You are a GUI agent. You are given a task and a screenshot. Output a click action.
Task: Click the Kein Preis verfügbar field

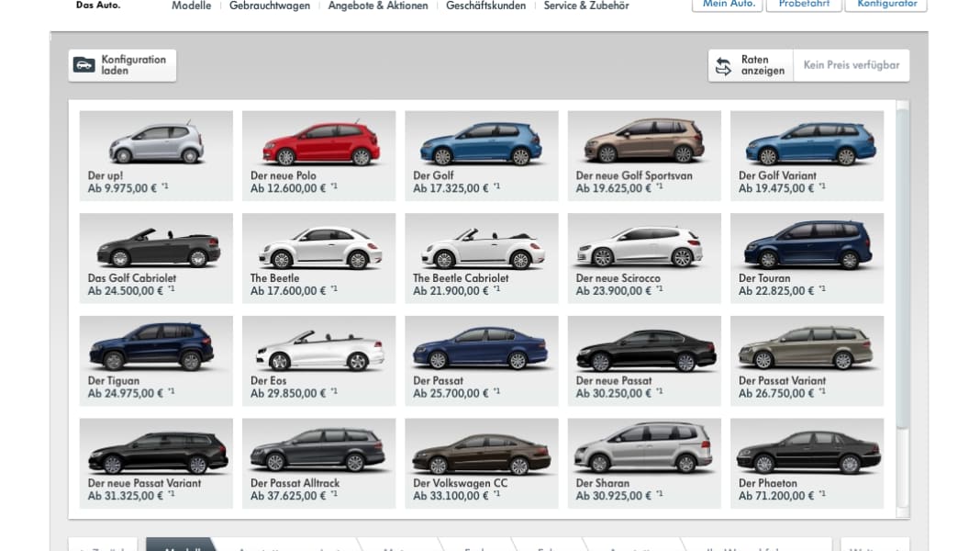pos(851,65)
